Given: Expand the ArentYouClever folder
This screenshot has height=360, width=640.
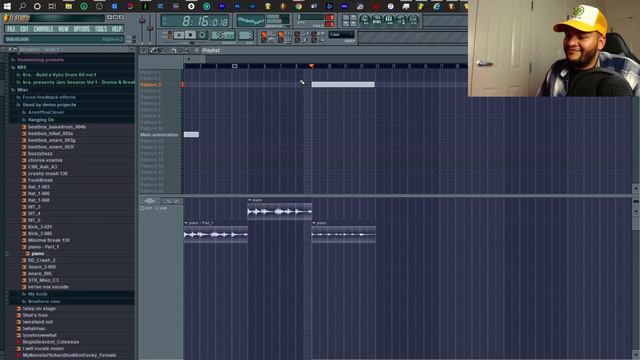Looking at the screenshot, I should (x=46, y=112).
